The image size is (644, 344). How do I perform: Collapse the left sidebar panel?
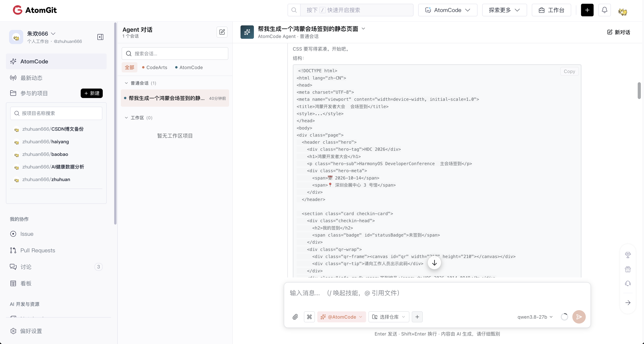coord(100,37)
